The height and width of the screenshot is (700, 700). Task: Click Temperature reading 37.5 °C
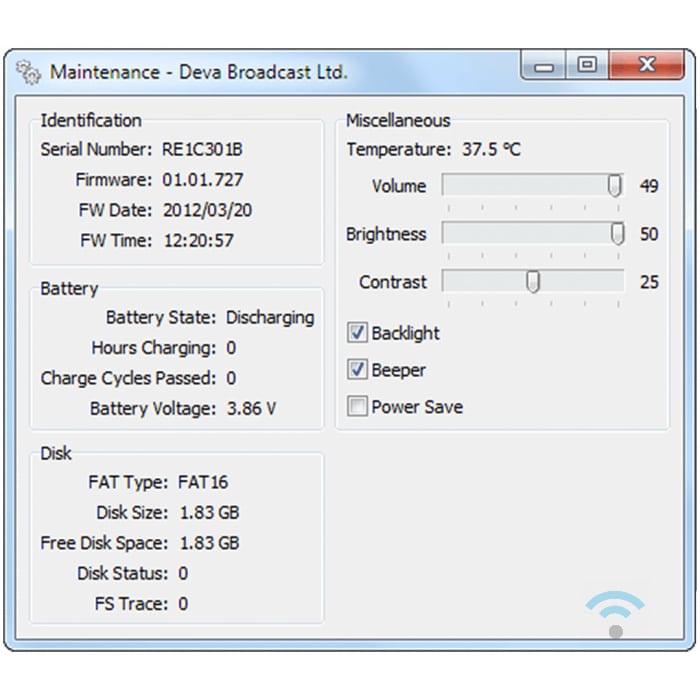(492, 149)
